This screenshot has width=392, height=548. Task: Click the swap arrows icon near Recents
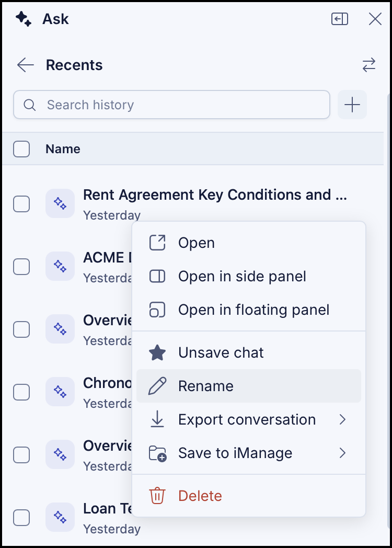point(369,65)
